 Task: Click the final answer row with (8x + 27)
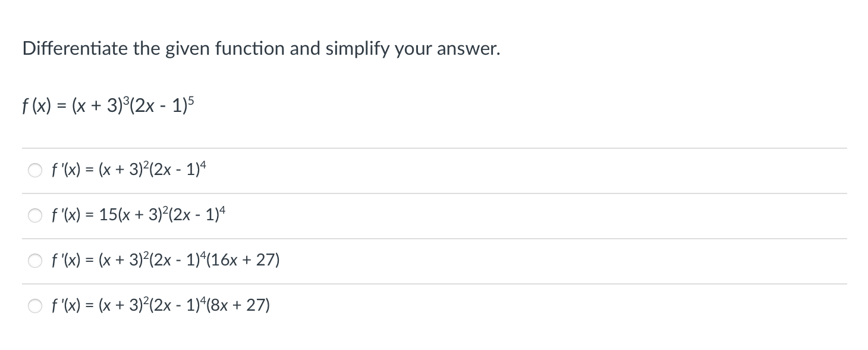[x=160, y=305]
